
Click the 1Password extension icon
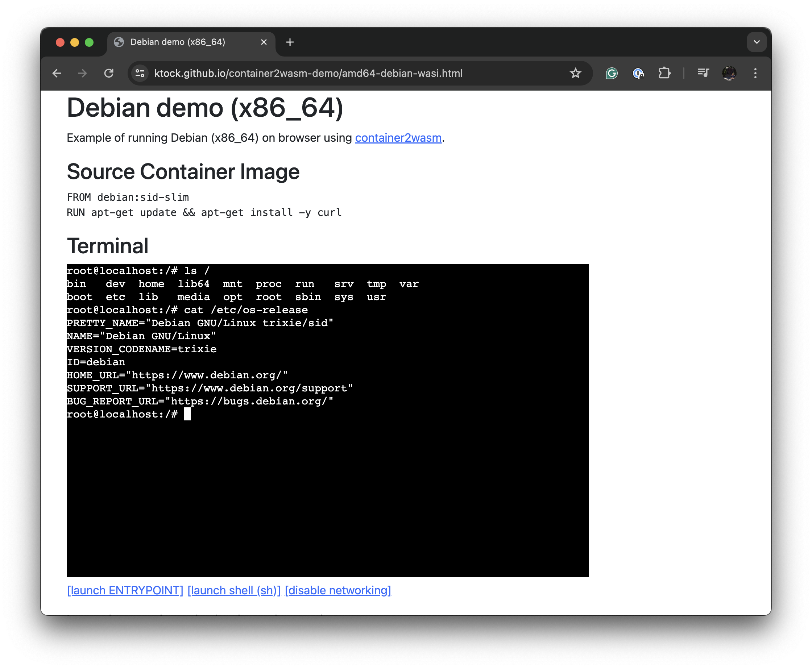638,73
